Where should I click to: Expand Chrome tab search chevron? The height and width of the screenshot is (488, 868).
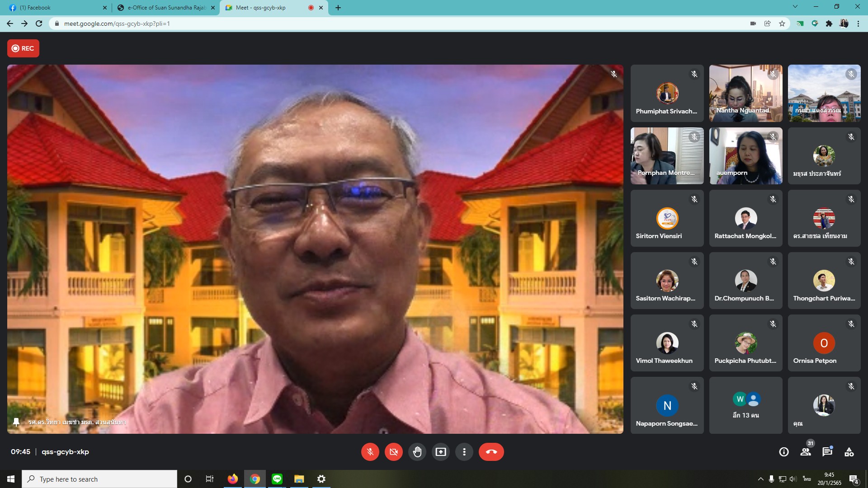point(795,7)
